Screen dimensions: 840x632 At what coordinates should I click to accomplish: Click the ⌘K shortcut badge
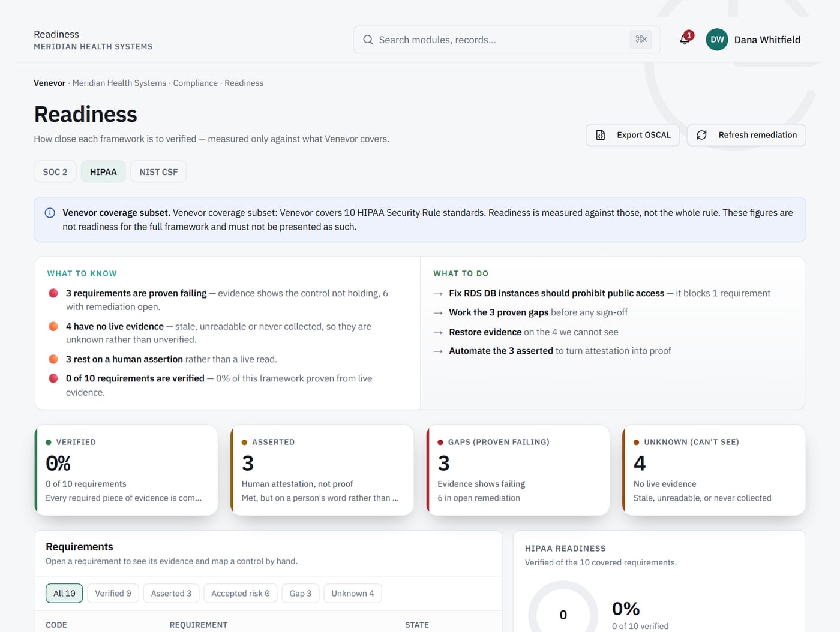pyautogui.click(x=641, y=40)
